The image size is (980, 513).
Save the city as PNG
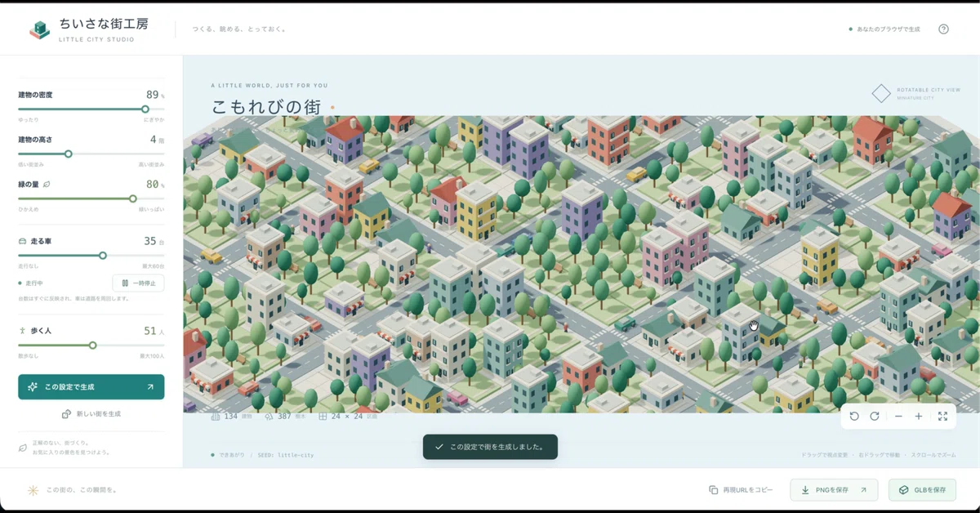[834, 490]
